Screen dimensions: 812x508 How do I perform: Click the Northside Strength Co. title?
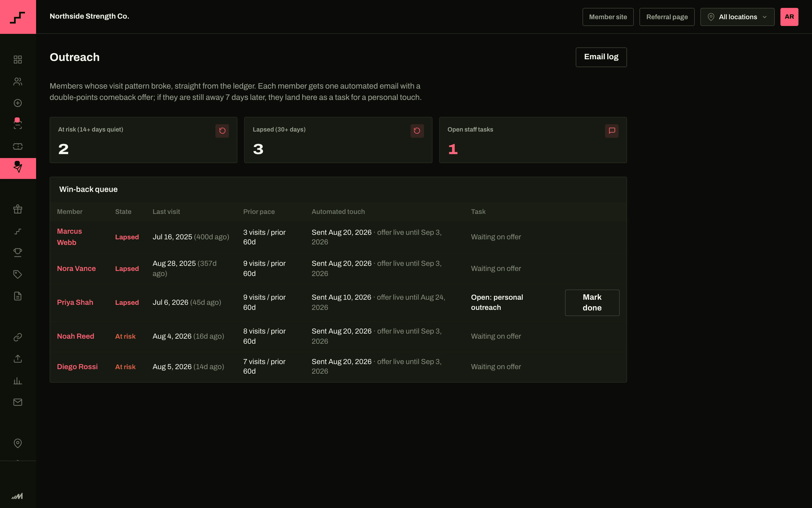point(89,16)
